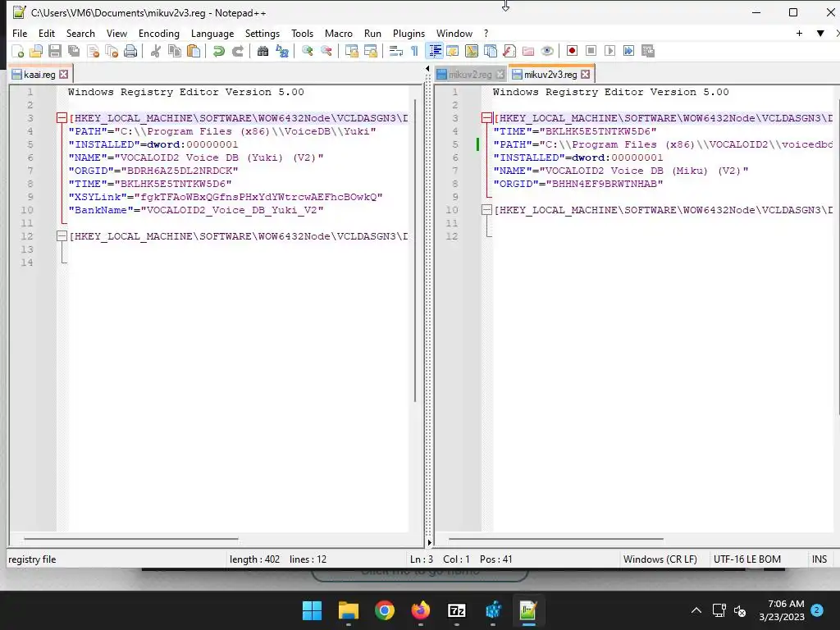This screenshot has height=630, width=840.
Task: Open the Language menu
Action: pos(212,33)
